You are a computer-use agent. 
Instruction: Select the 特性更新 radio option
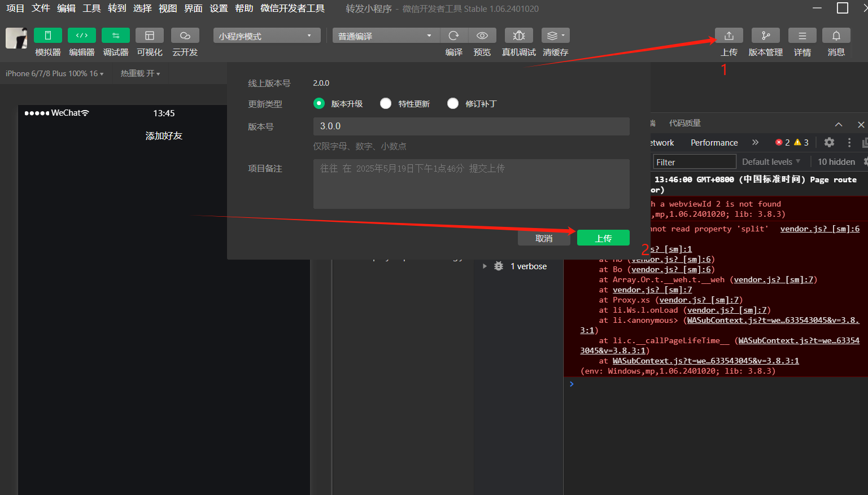[386, 103]
